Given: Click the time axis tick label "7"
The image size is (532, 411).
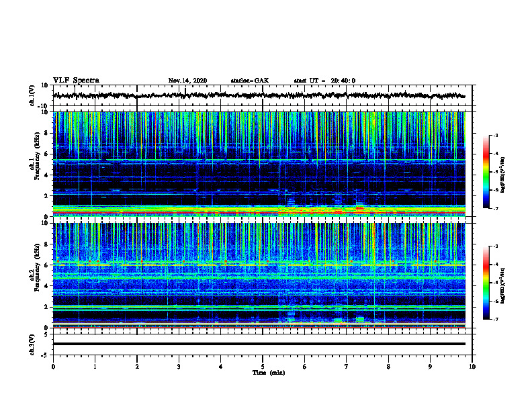Looking at the screenshot, I should [347, 367].
